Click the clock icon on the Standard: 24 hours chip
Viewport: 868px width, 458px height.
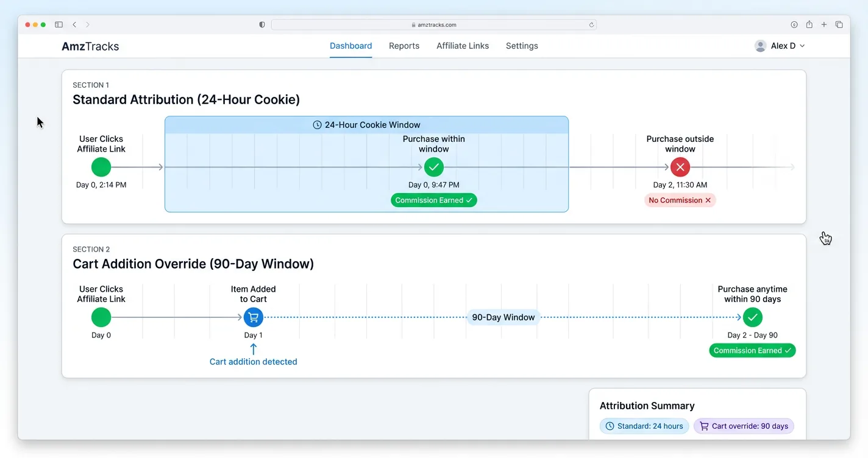coord(609,426)
